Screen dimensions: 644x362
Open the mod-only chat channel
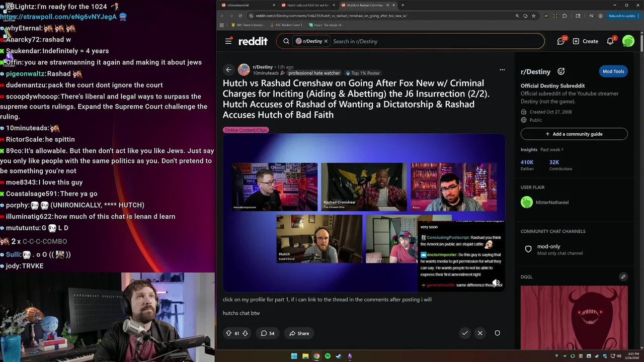pos(574,249)
